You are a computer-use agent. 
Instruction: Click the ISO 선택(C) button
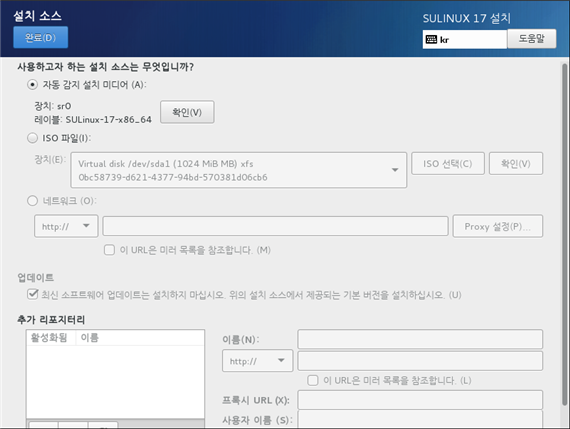[x=448, y=164]
